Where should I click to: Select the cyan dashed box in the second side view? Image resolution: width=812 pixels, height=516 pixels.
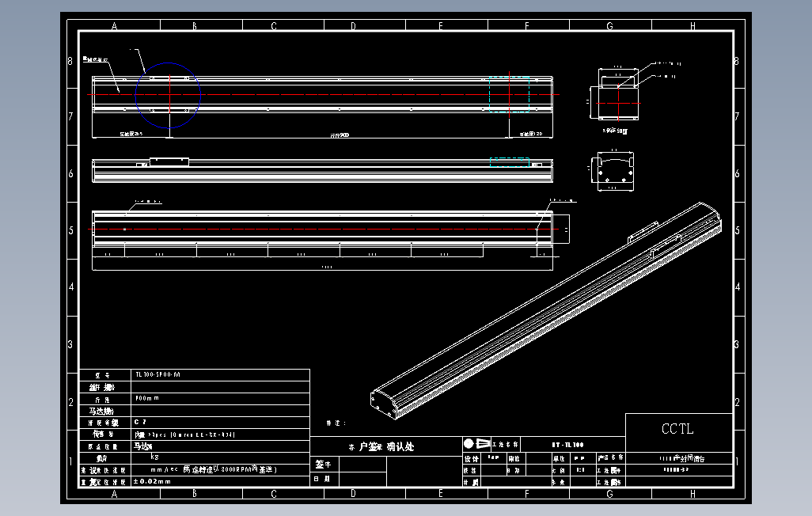click(510, 162)
